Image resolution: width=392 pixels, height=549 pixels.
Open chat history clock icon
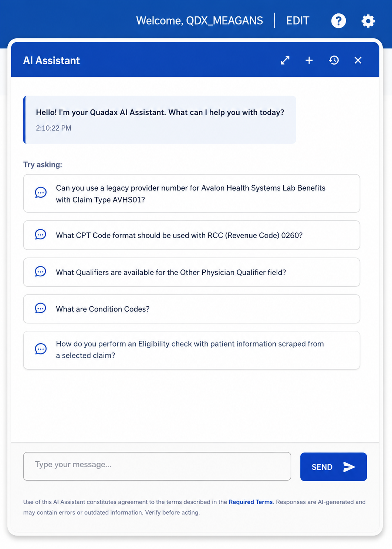pyautogui.click(x=334, y=60)
